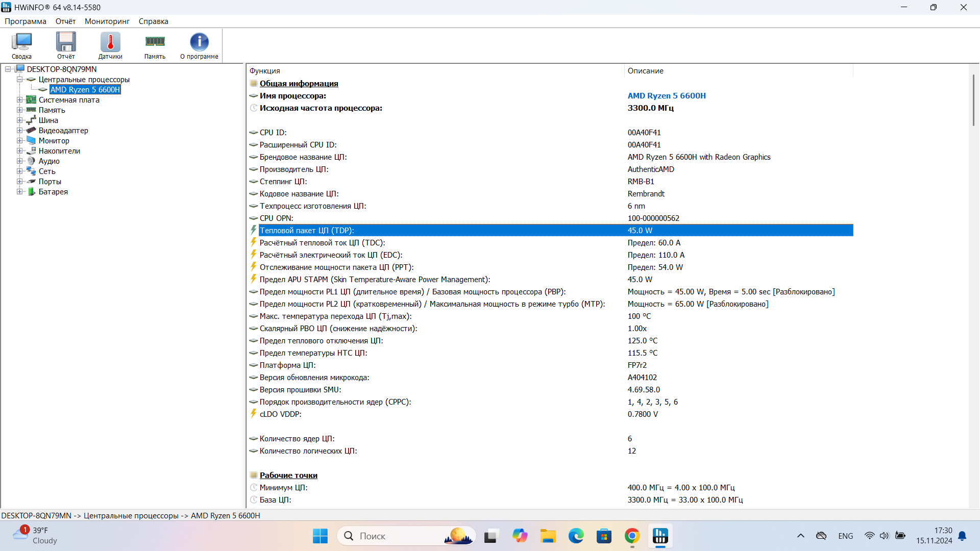Click the taskbar Поиск search box
The image size is (980, 551).
406,536
